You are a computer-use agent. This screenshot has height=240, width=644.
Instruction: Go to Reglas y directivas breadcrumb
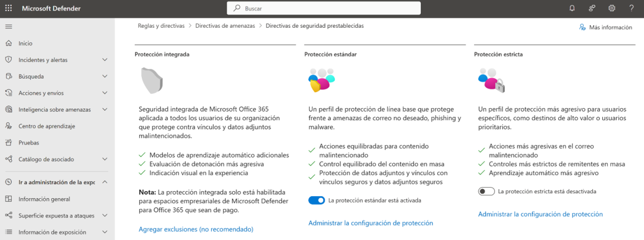point(161,26)
